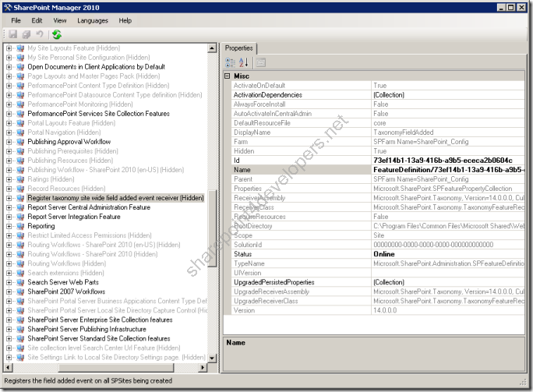Click icon beside SharePoint Server Standard Site Collection features
Viewport: 533px width, 392px height.
tap(20, 339)
